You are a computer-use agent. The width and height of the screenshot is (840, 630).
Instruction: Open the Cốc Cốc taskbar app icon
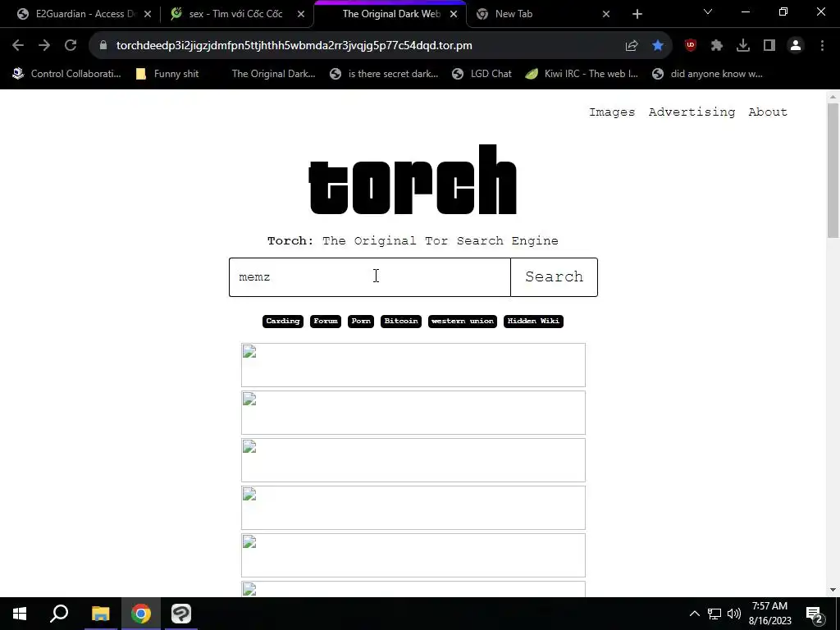tap(181, 614)
